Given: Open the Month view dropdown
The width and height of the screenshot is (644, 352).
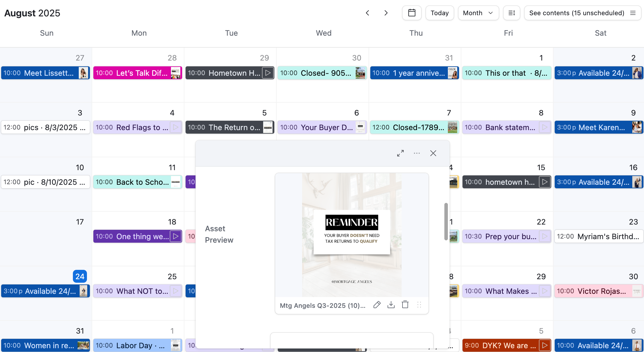Looking at the screenshot, I should (x=478, y=13).
